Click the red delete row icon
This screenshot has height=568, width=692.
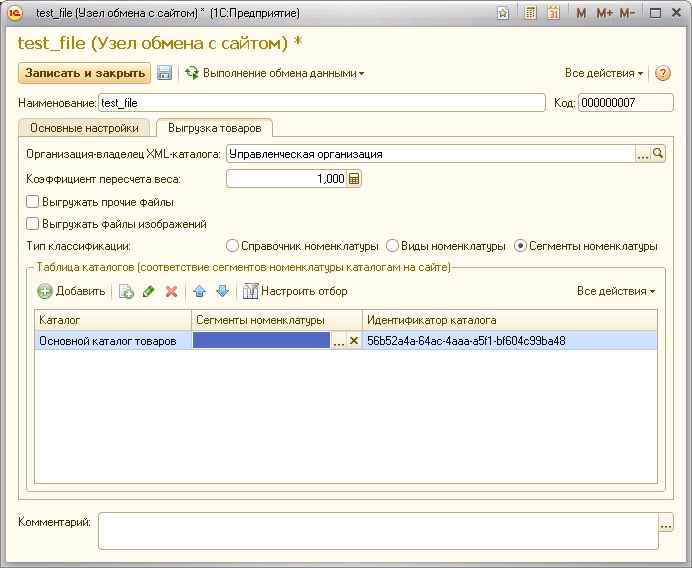point(171,291)
